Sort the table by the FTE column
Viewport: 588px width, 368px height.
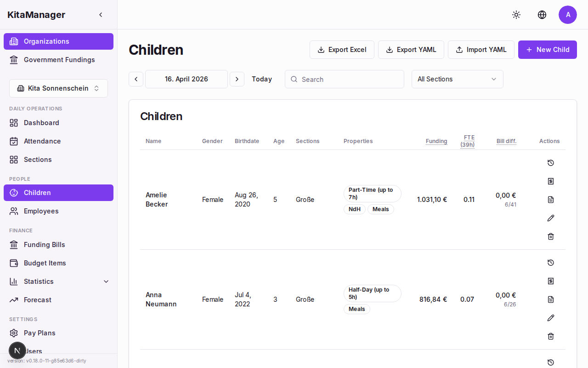pos(467,141)
